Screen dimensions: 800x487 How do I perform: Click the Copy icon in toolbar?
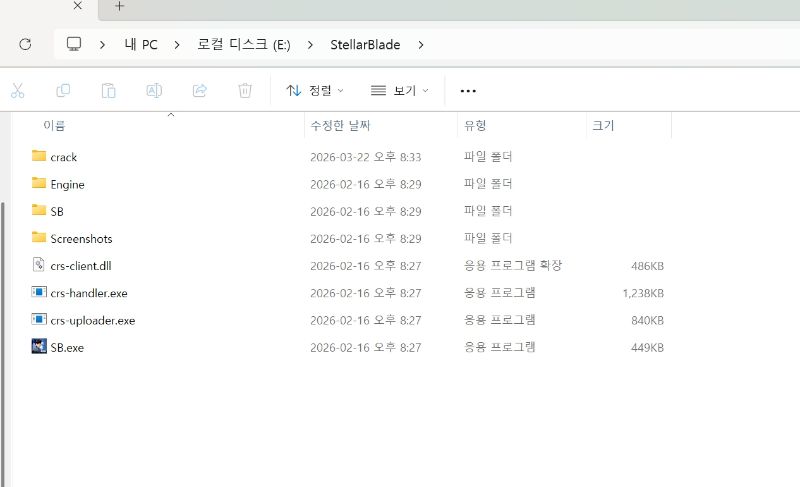coord(63,90)
